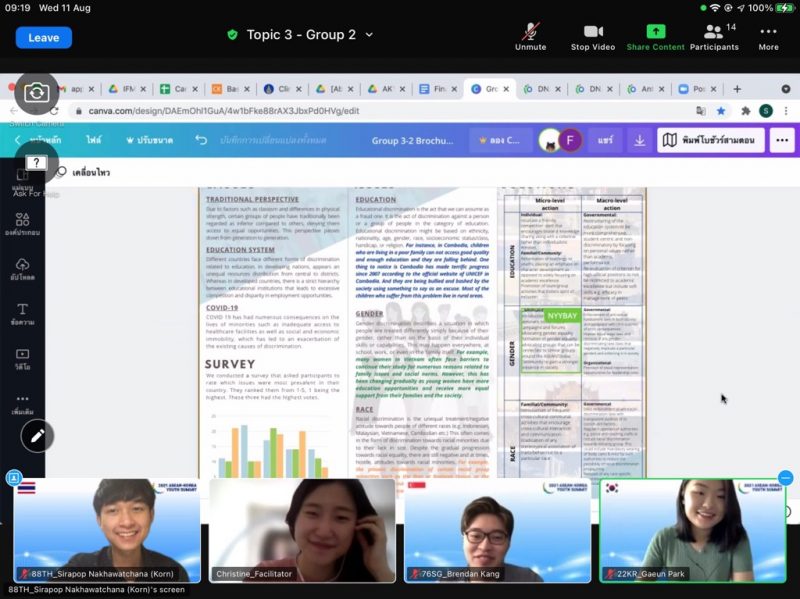
Task: Open Canva Elements panel in sidebar
Action: (22, 223)
